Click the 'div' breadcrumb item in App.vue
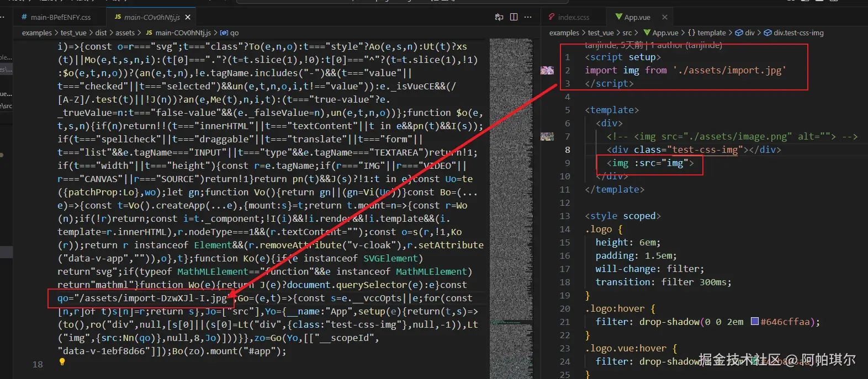The width and height of the screenshot is (868, 379). tap(745, 33)
